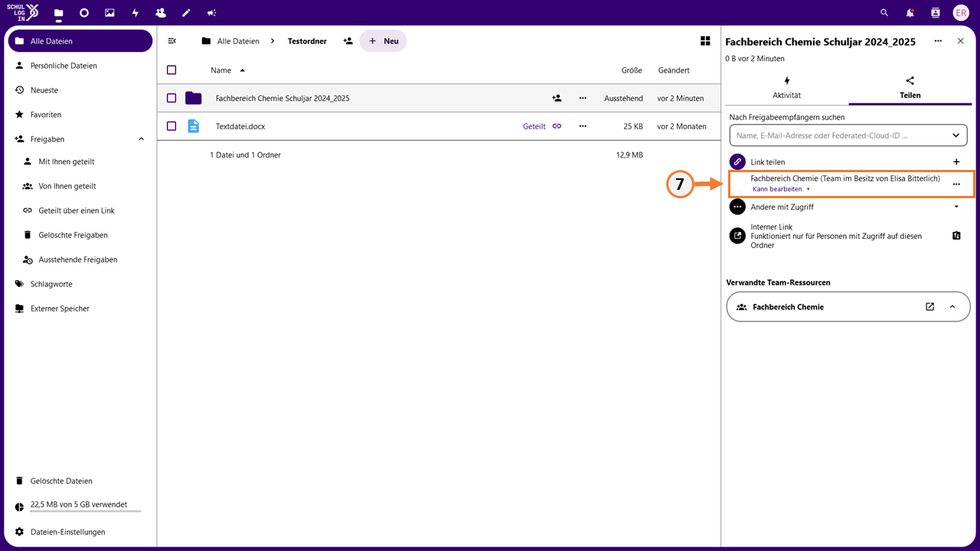Open the Files app icon in top bar
This screenshot has width=980, height=551.
pos(58,13)
